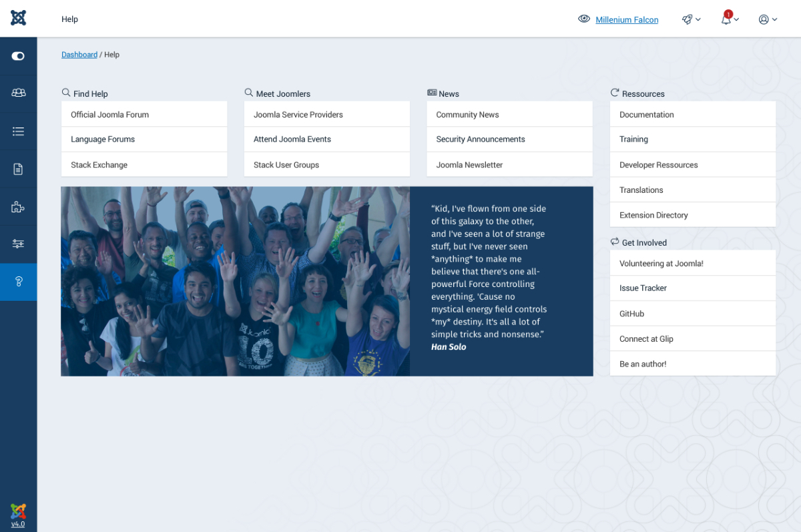Open Issue Tracker
Screen dimensions: 801x532
[693, 288]
